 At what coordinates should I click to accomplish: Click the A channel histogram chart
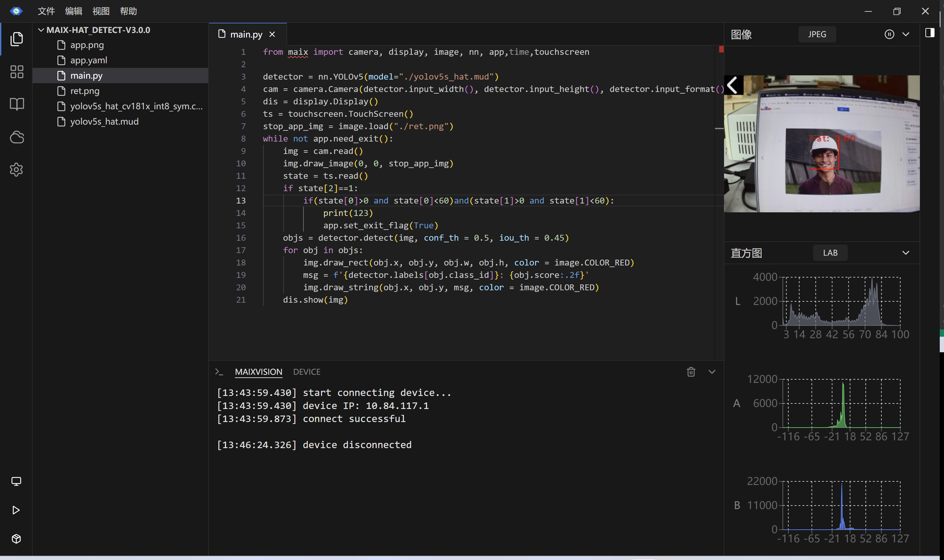(x=841, y=403)
